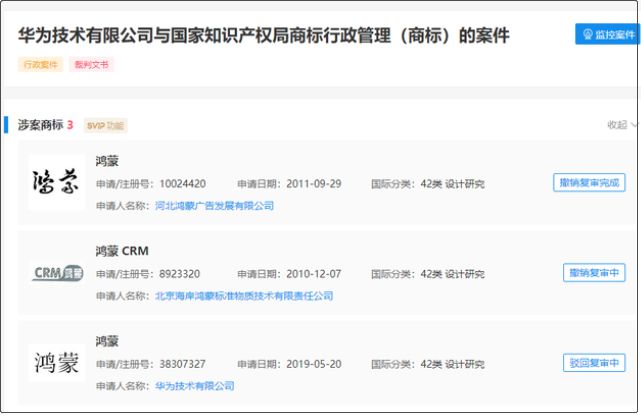Viewport: 641px width, 415px height.
Task: Click the 监控案件 button
Action: point(607,34)
